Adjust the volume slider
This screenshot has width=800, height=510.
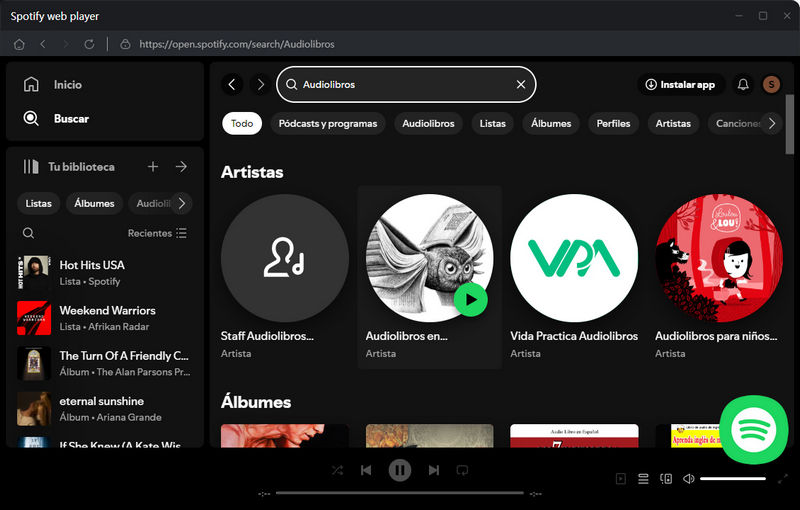point(733,478)
